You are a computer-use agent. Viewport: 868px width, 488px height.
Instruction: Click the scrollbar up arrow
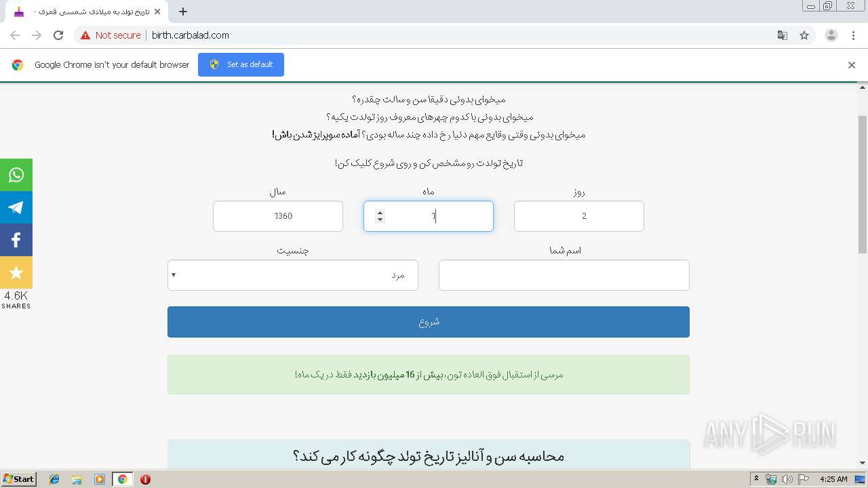(x=863, y=87)
